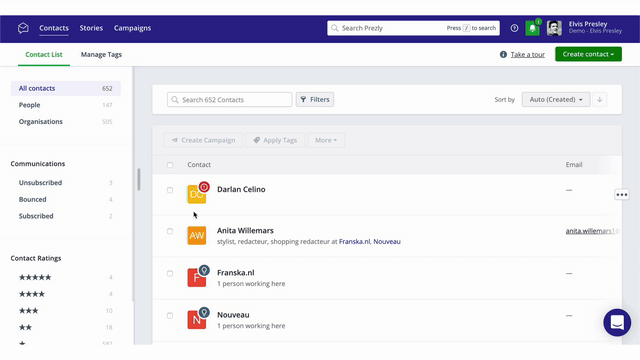Toggle the select-all contacts checkbox
The image size is (640, 360).
pyautogui.click(x=170, y=165)
